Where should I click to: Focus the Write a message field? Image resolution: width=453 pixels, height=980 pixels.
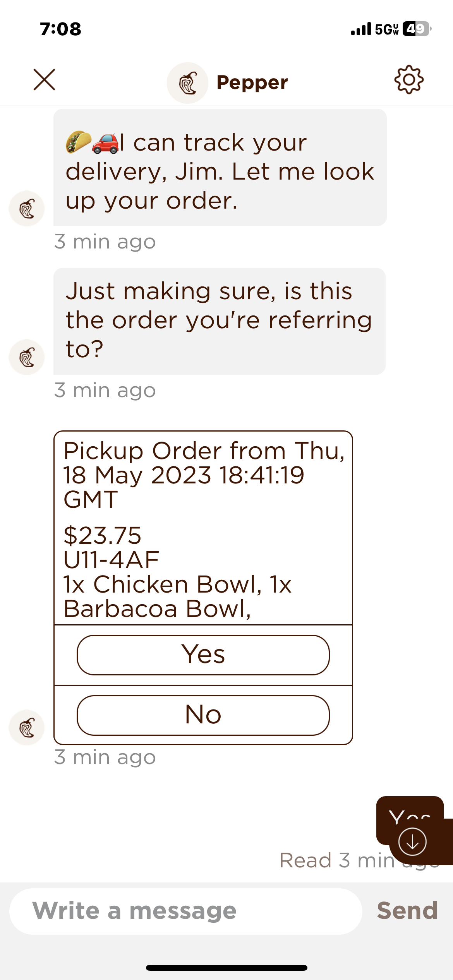click(186, 911)
